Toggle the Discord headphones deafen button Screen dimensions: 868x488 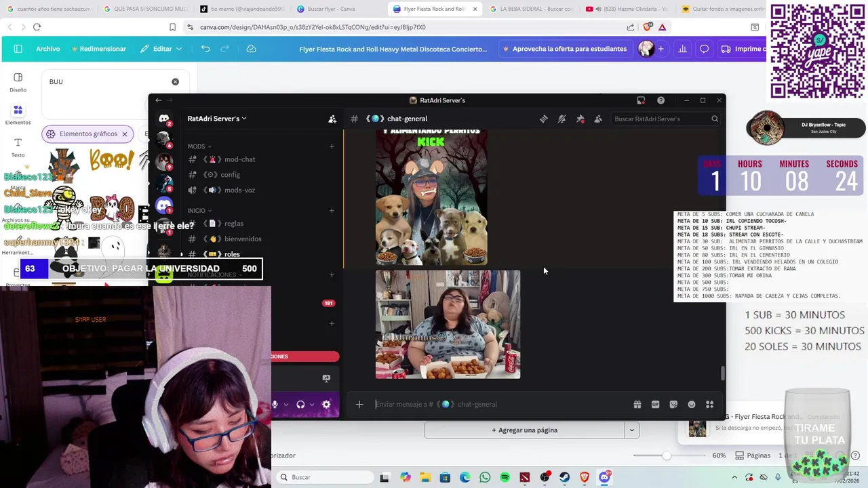pos(300,405)
